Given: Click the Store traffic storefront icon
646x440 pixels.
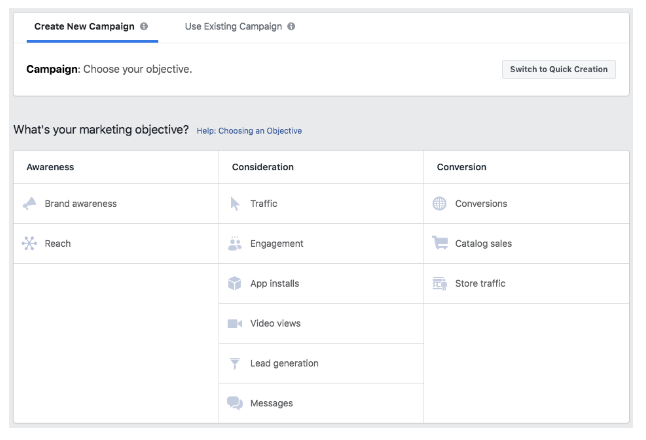Looking at the screenshot, I should [440, 284].
